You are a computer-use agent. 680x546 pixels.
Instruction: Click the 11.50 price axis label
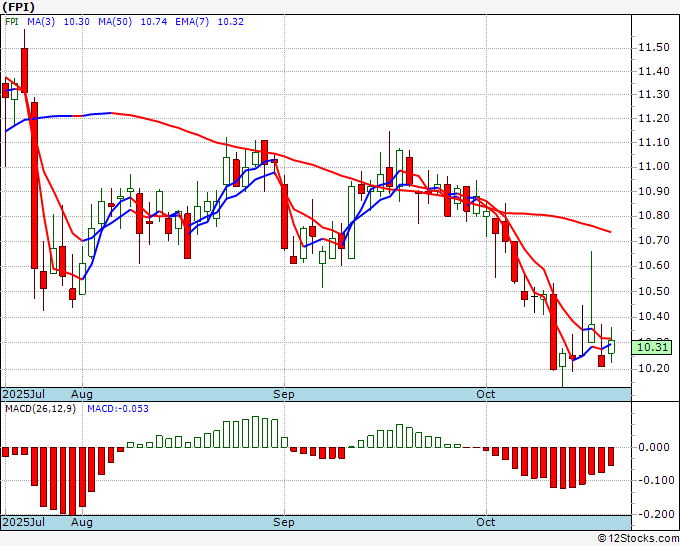654,47
